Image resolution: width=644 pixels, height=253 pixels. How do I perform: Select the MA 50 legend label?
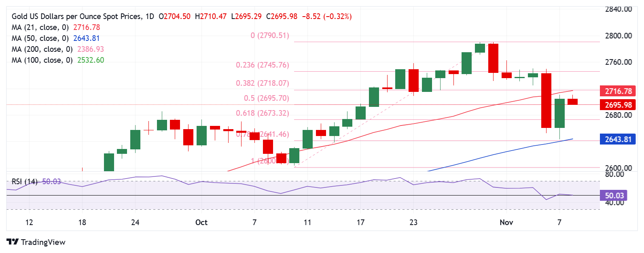[40, 38]
